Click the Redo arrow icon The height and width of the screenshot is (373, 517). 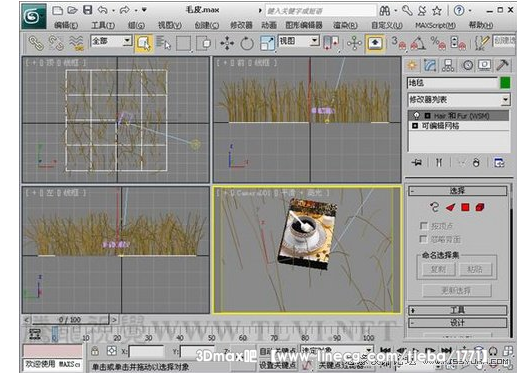coord(124,10)
